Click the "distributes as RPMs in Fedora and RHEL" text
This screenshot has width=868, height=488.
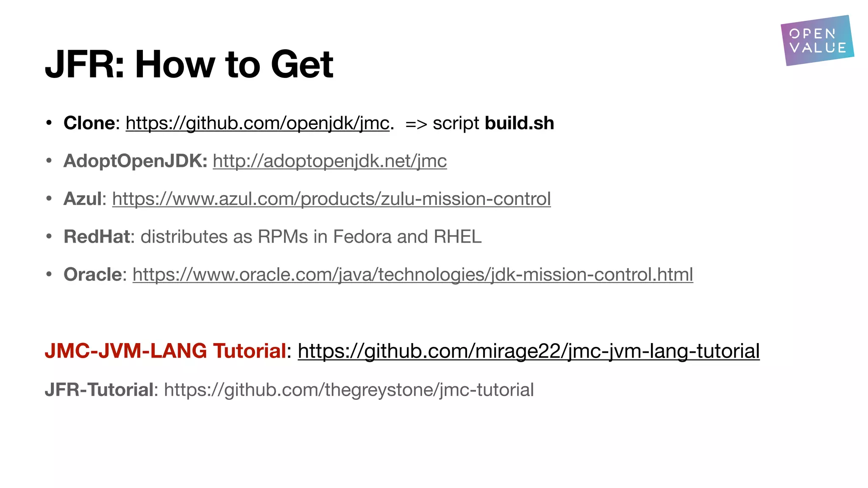coord(311,237)
